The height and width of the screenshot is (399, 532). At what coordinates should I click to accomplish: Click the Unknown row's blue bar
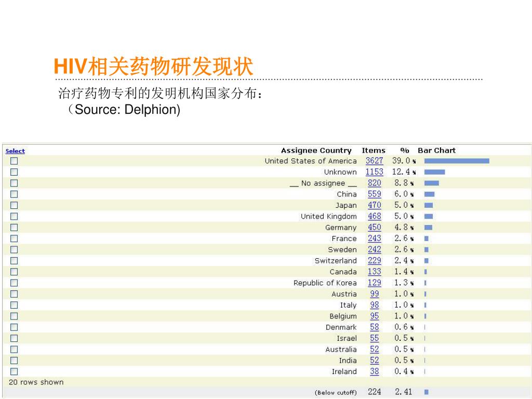click(x=435, y=172)
